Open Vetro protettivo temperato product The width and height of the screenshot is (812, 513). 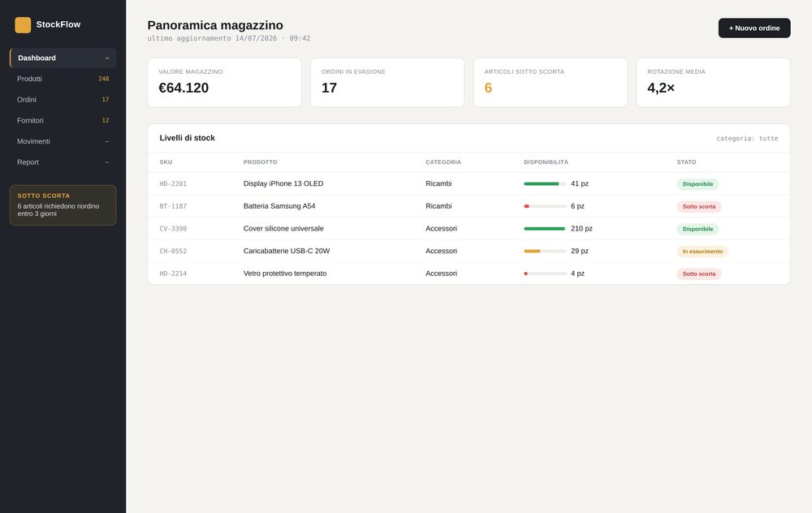[x=285, y=274]
